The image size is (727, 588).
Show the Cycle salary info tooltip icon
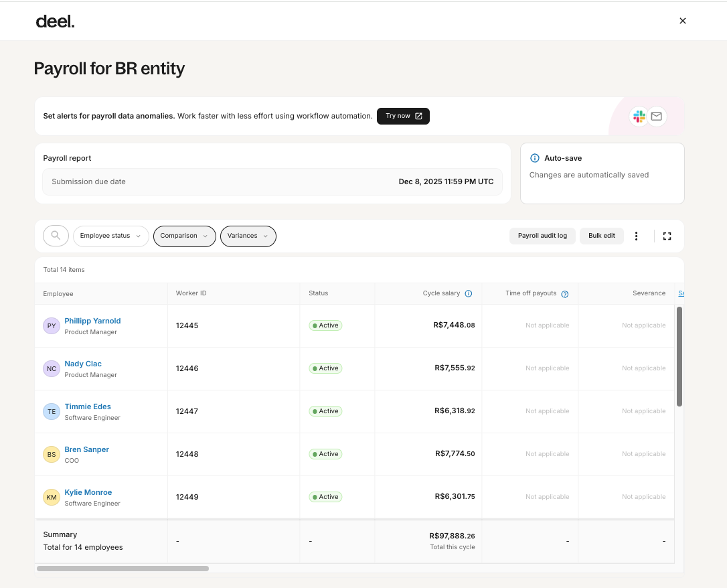point(469,293)
